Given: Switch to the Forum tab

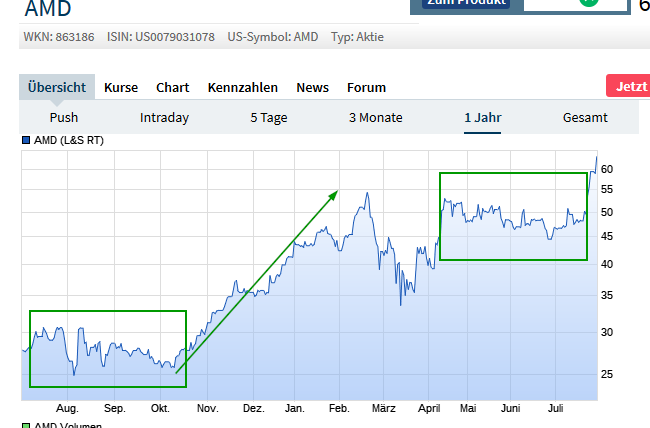Looking at the screenshot, I should click(x=366, y=88).
